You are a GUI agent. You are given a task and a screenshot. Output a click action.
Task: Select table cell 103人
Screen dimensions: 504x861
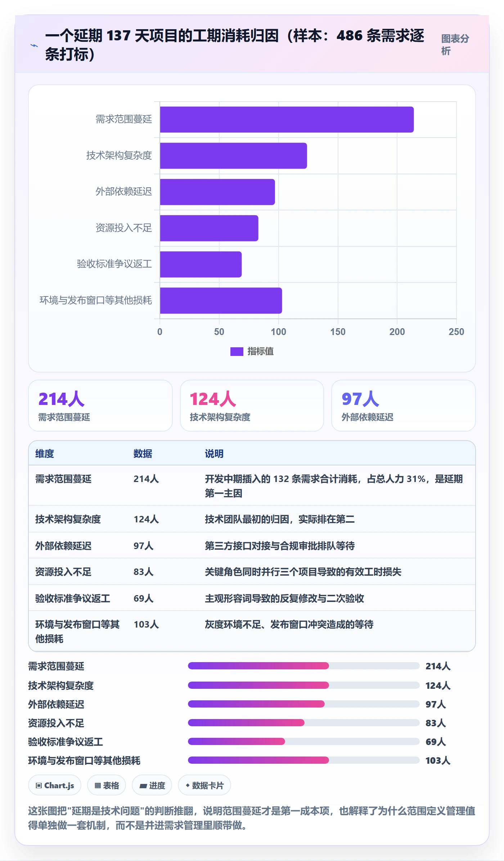coord(146,624)
